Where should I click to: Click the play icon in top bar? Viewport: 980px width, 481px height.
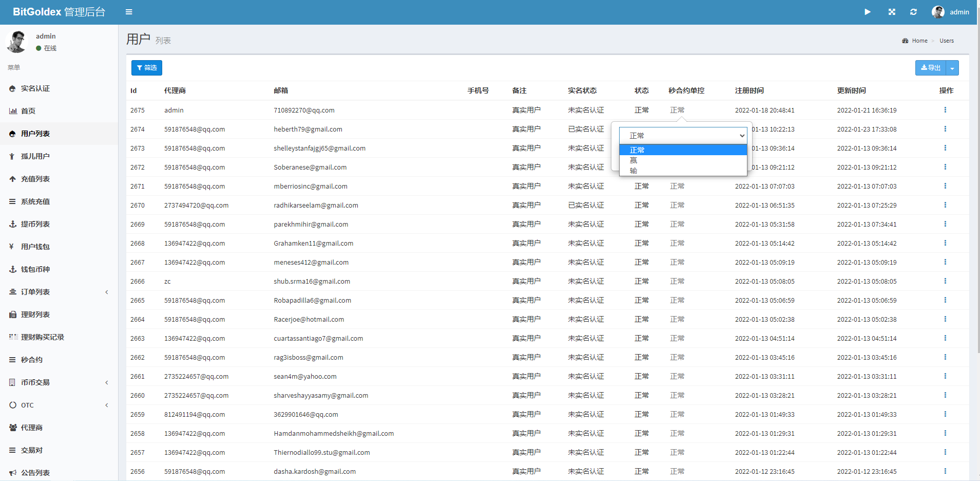tap(867, 12)
